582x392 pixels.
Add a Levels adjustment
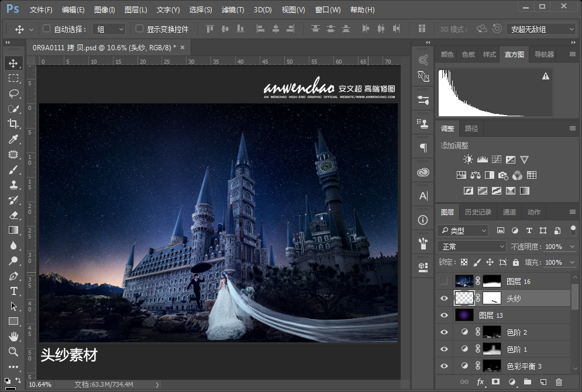click(x=482, y=159)
